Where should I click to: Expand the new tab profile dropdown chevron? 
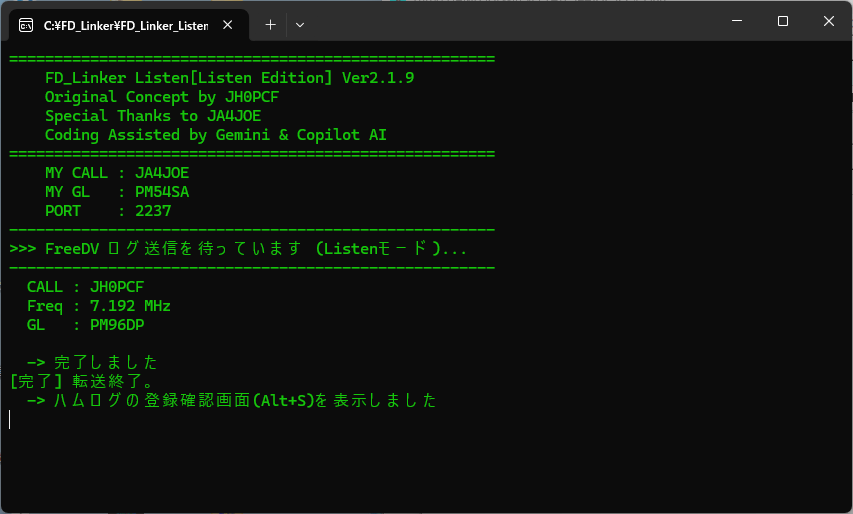300,25
